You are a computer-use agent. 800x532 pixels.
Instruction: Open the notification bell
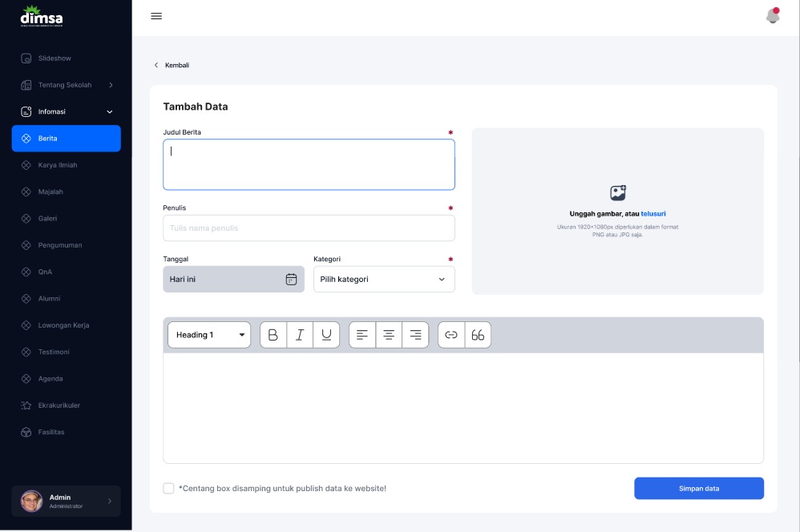[x=773, y=16]
